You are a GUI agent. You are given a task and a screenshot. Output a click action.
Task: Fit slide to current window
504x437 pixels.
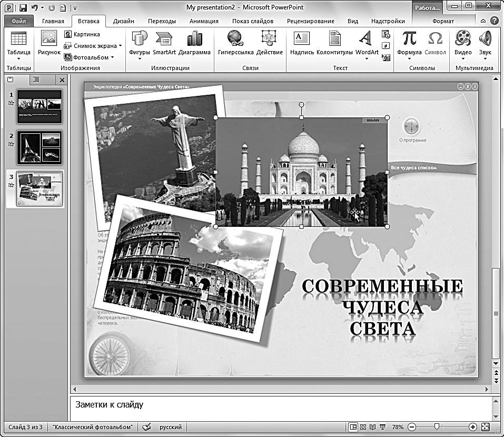486,427
